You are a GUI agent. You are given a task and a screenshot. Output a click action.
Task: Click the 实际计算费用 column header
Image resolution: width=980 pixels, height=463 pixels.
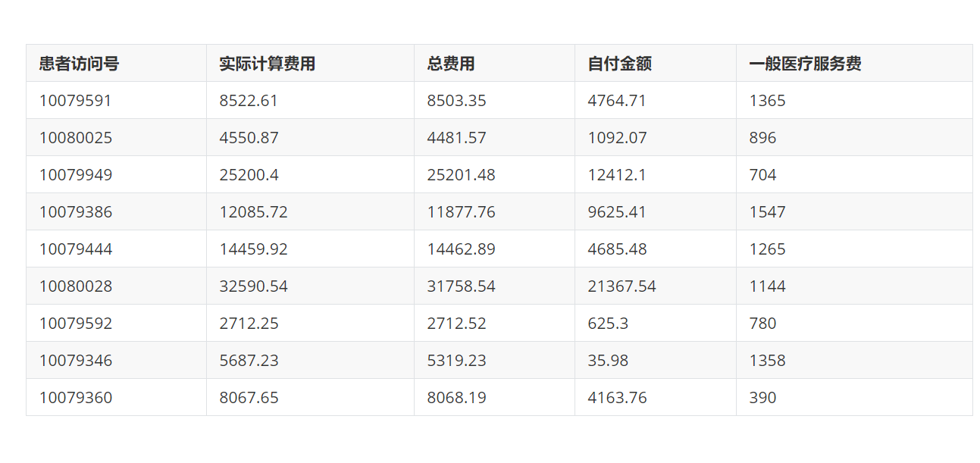pos(267,64)
